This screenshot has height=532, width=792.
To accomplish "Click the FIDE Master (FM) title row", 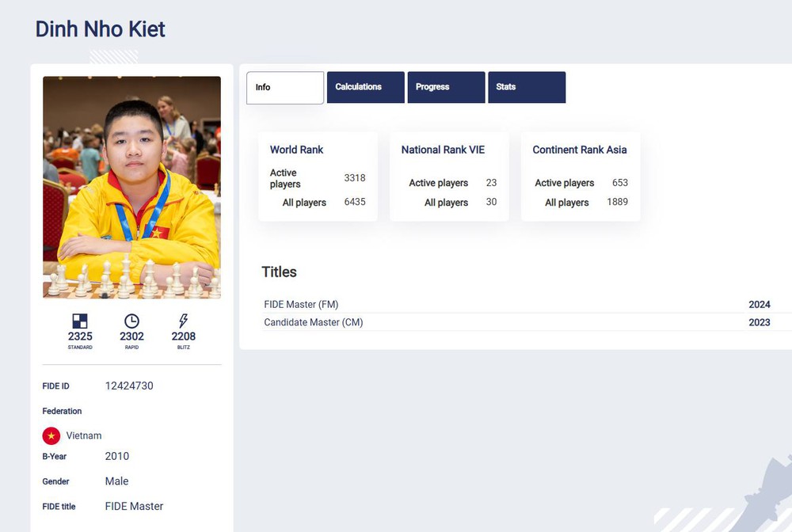I will (516, 304).
